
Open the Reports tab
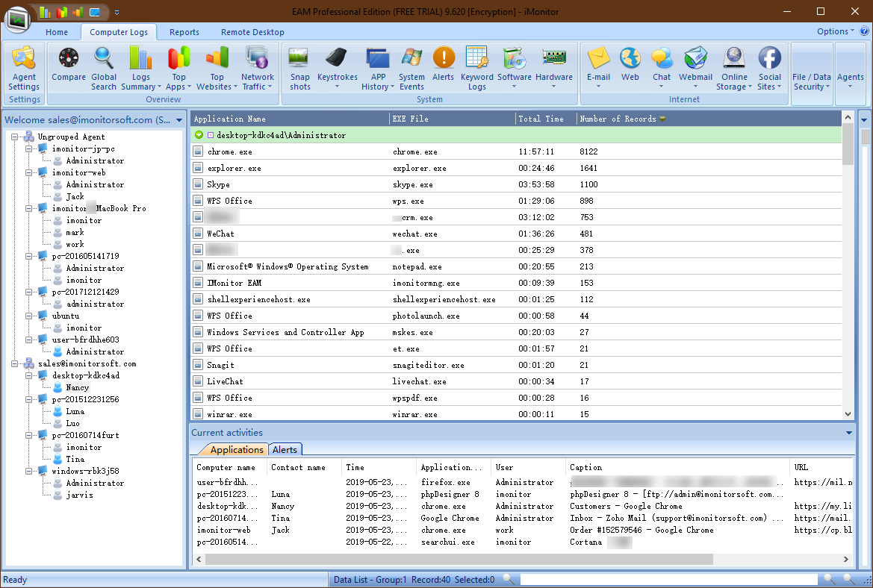click(184, 32)
